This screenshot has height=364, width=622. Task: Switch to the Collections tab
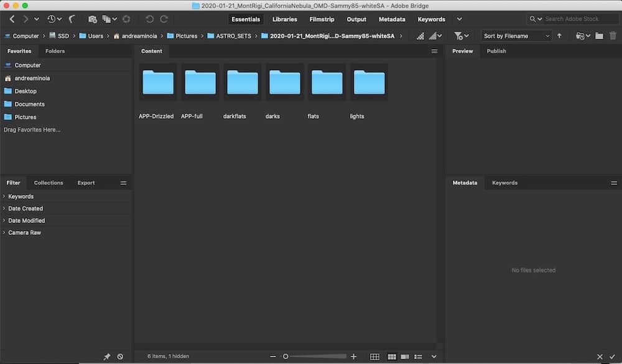49,183
